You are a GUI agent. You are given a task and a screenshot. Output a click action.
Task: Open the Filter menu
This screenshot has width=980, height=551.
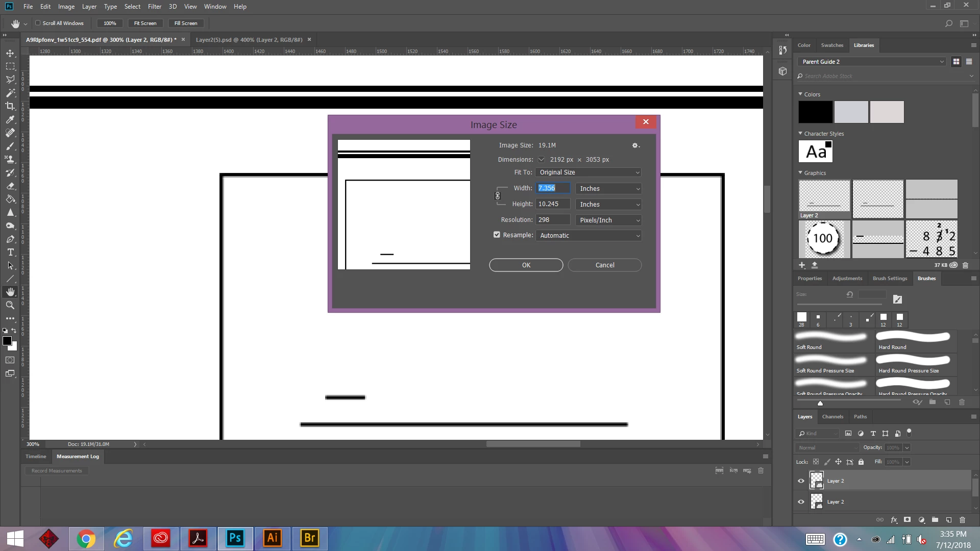[154, 7]
